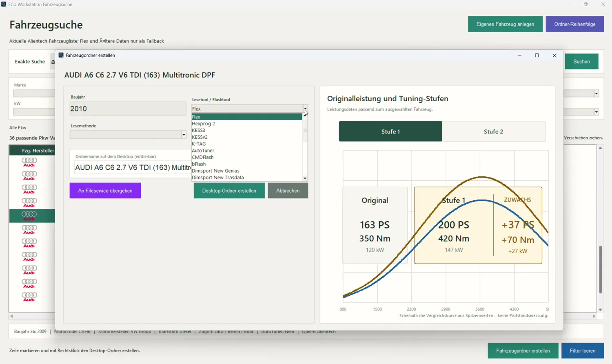The width and height of the screenshot is (612, 364).
Task: Minimize the Fahrzeugordner erstellen dialog
Action: point(519,55)
